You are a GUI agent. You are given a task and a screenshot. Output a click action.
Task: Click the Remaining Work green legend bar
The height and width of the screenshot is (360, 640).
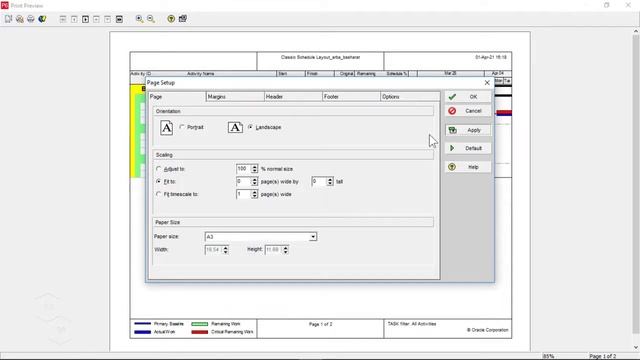[200, 324]
